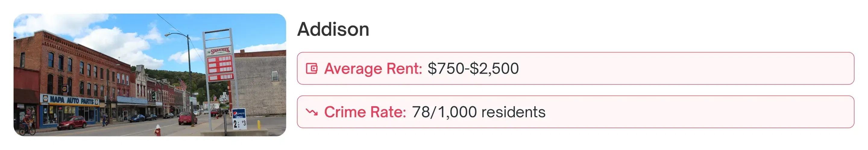Image resolution: width=868 pixels, height=150 pixels.
Task: Click the red fire hydrant in photo
Action: click(x=157, y=130)
